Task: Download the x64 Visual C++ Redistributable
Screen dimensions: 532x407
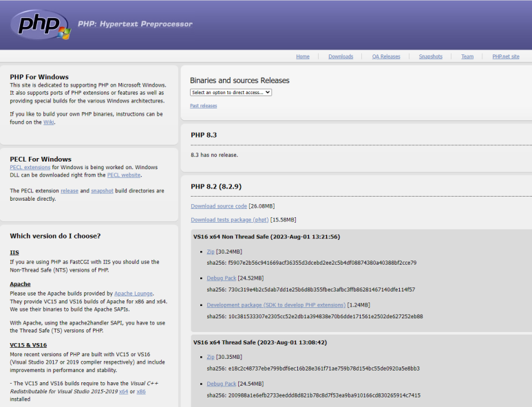Action: point(123,391)
